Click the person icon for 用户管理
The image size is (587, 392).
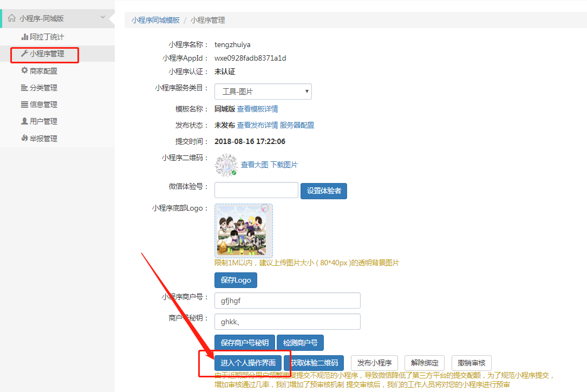[x=24, y=121]
